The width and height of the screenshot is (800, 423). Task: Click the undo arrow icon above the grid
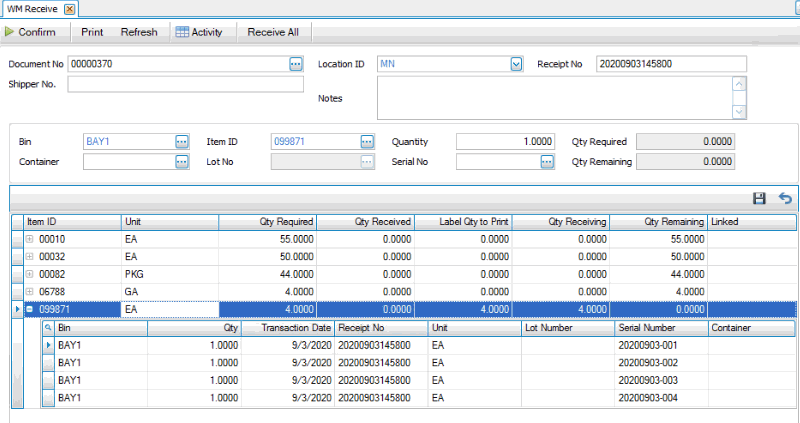pos(784,199)
